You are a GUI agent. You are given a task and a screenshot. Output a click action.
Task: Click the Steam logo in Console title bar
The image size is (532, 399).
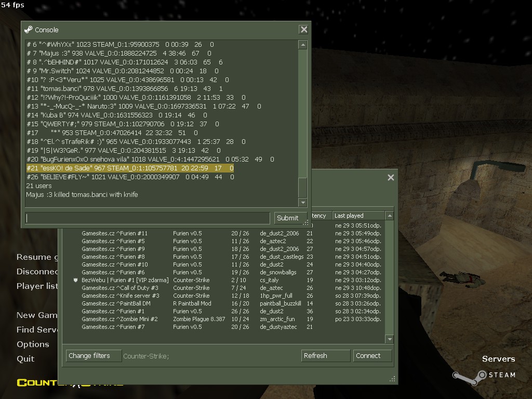[x=29, y=30]
